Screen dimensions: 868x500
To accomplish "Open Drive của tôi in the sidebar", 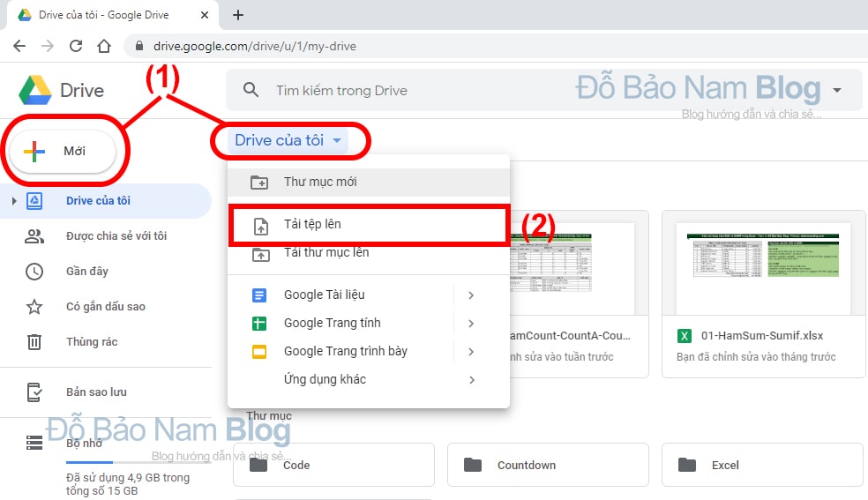I will pyautogui.click(x=105, y=201).
